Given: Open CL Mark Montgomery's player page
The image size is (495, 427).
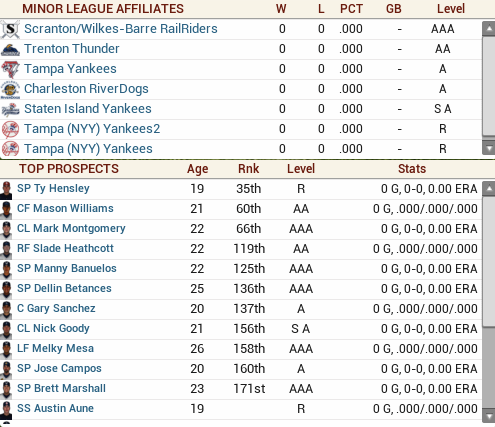Looking at the screenshot, I should (71, 229).
